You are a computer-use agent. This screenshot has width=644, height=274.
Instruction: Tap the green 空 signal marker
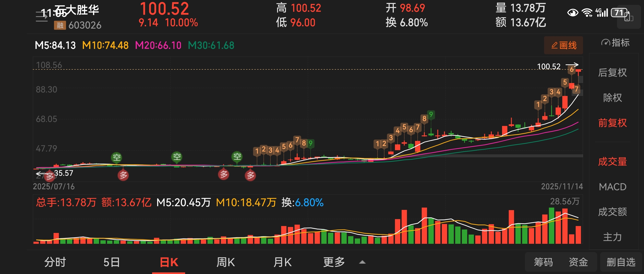coord(117,158)
